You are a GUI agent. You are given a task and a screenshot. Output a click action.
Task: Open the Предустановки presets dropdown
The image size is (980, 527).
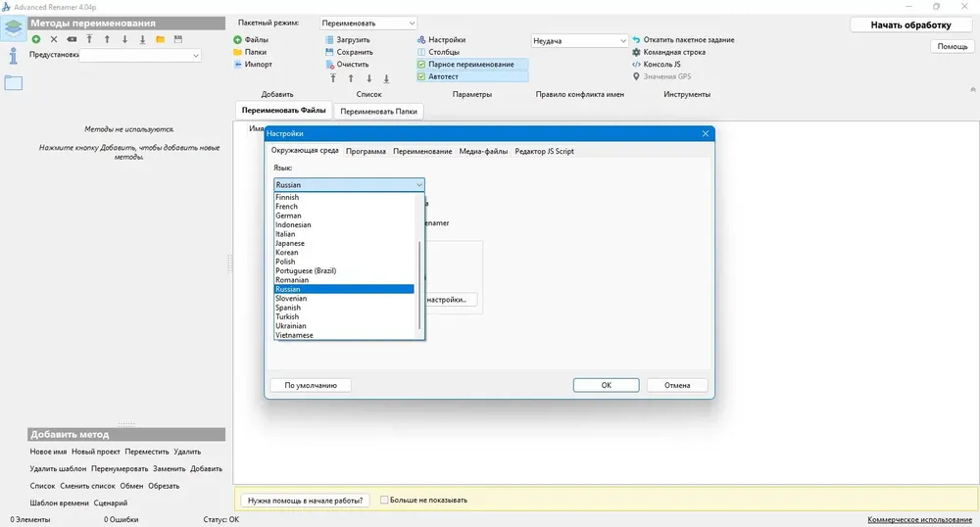(140, 55)
